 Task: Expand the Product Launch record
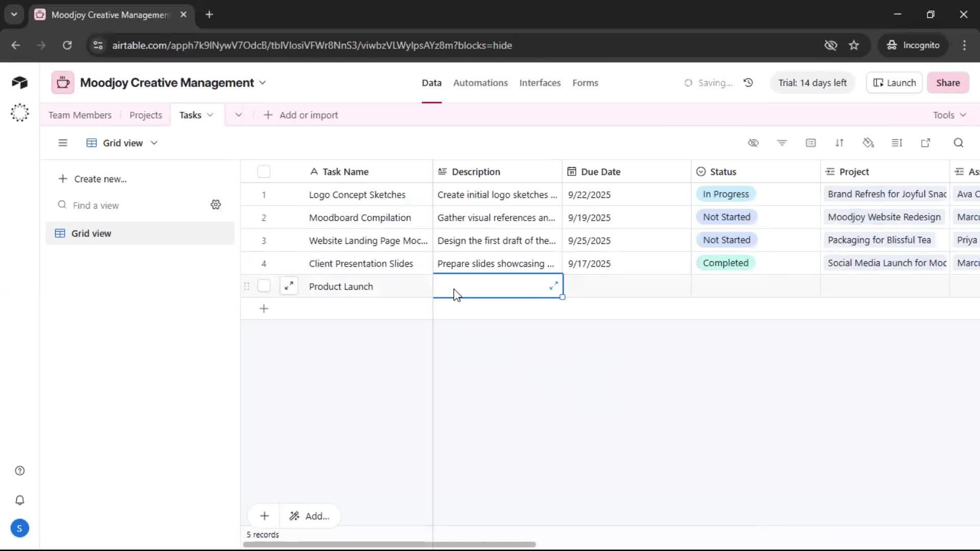289,286
